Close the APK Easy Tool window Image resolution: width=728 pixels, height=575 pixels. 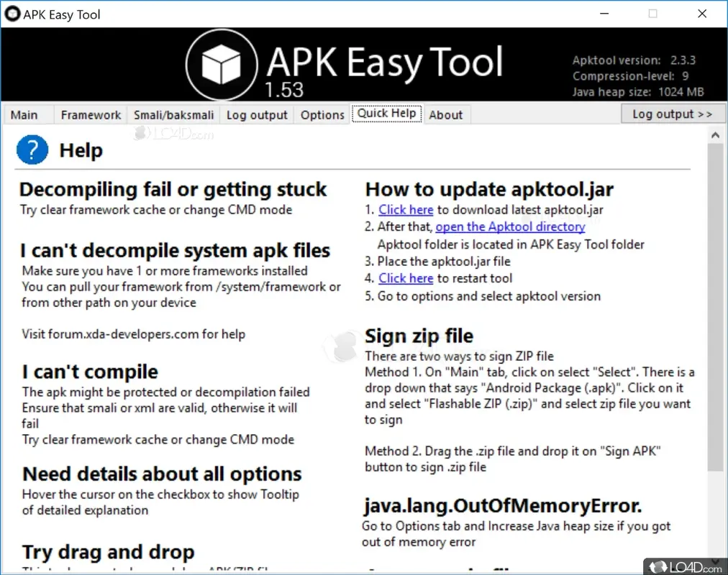[x=702, y=14]
